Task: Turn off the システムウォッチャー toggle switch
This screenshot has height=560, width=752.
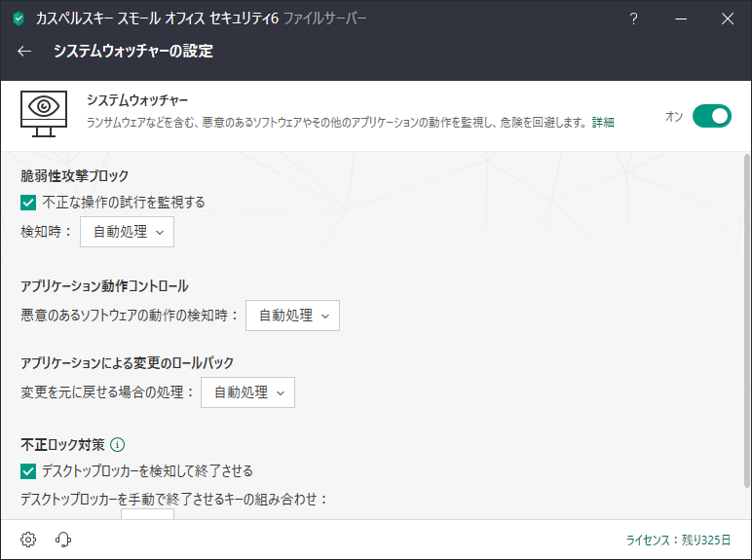Action: pyautogui.click(x=712, y=116)
